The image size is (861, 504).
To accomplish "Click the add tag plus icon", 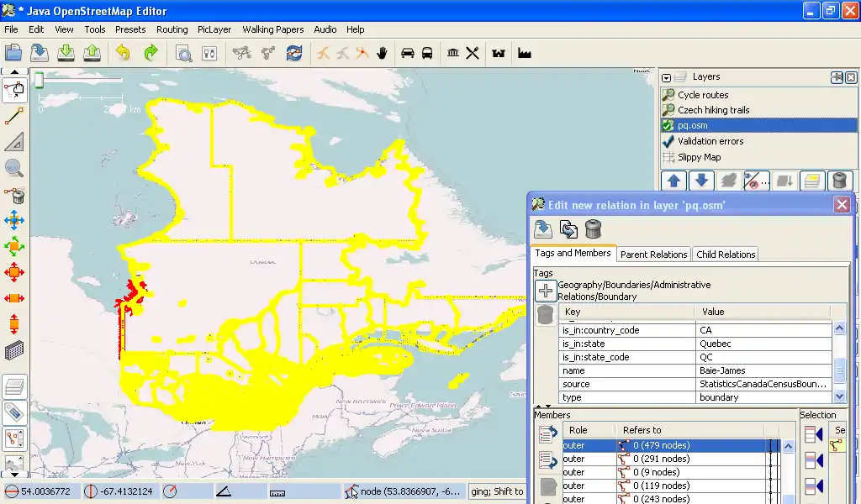I will [546, 291].
